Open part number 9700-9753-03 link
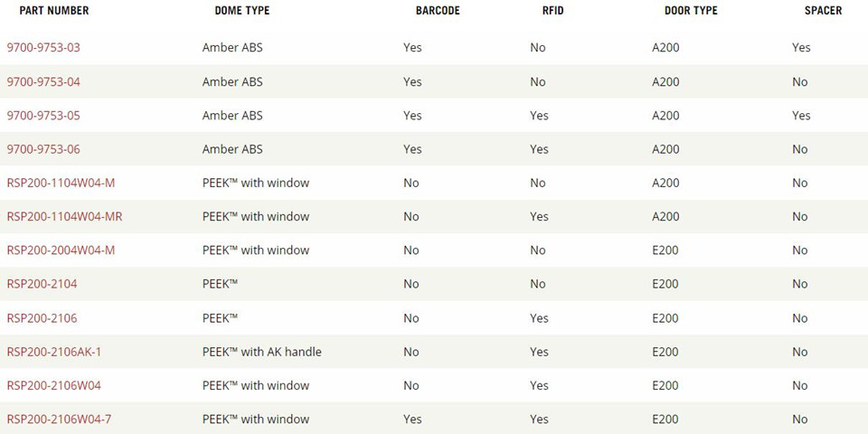 point(43,48)
